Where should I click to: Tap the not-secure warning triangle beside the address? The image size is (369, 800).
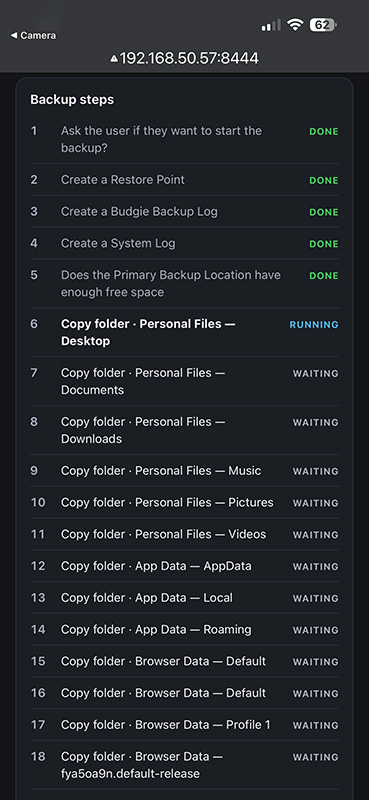pyautogui.click(x=114, y=59)
